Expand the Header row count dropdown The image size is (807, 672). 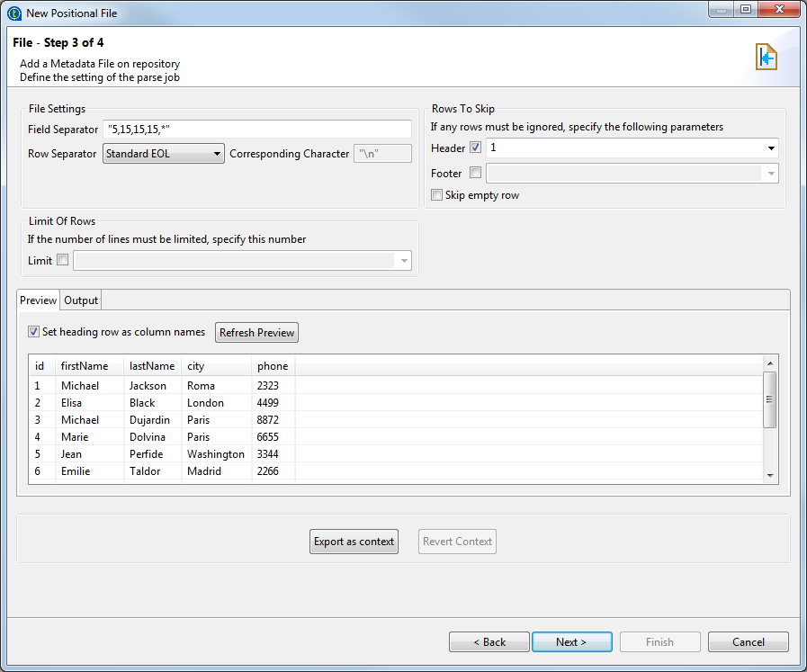(771, 148)
